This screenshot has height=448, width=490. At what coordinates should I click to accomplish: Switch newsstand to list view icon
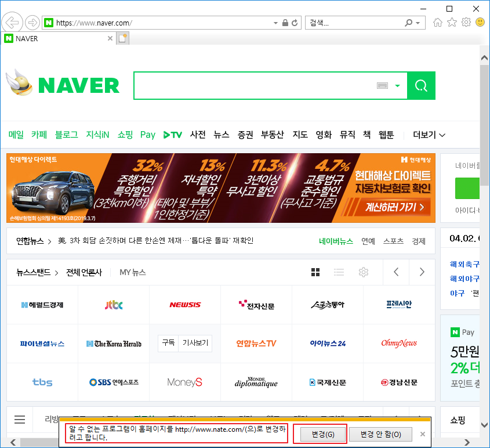coord(339,272)
